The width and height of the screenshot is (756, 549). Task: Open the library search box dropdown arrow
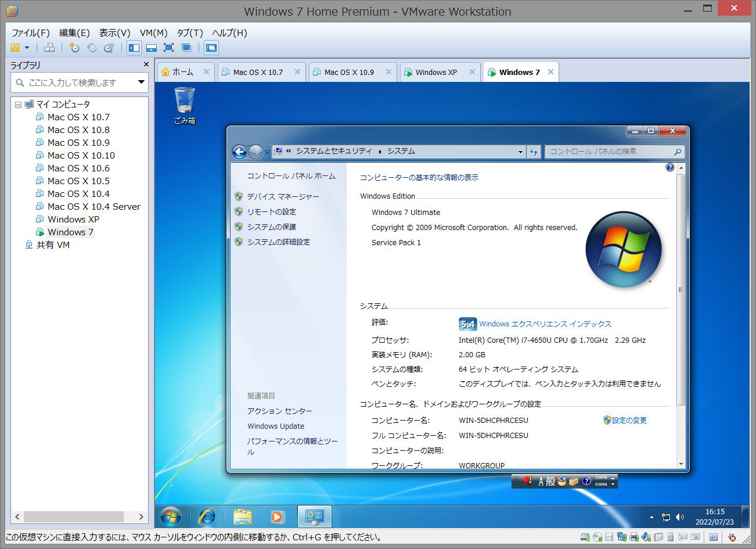[141, 82]
